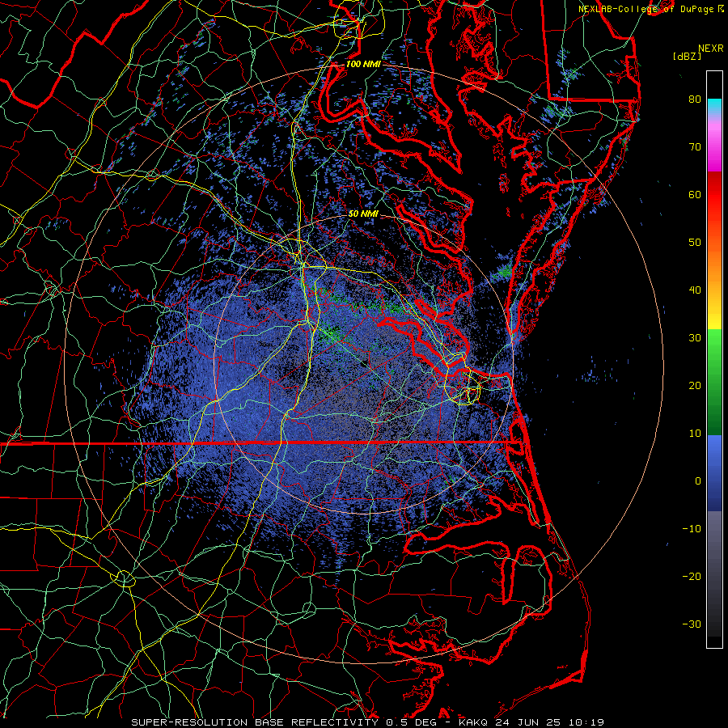The height and width of the screenshot is (728, 728).
Task: Click the 80 dBZ scale value
Action: (x=695, y=99)
